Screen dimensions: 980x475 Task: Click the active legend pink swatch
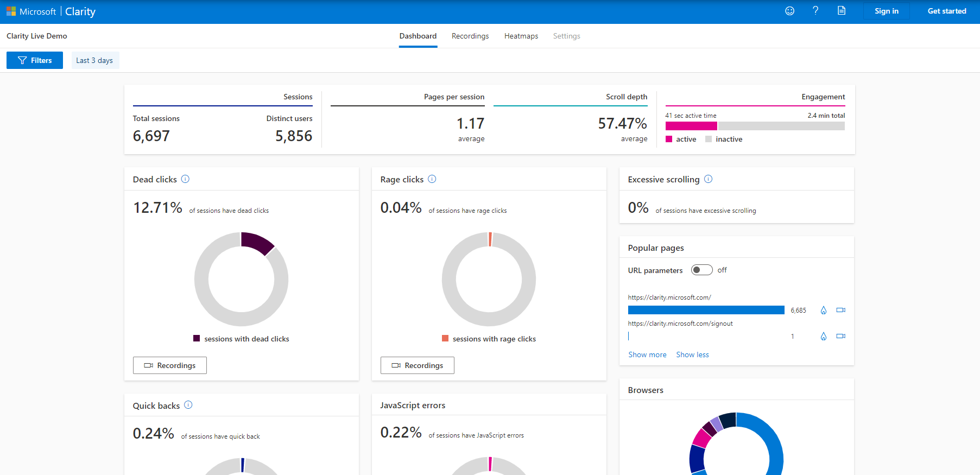[x=669, y=139]
